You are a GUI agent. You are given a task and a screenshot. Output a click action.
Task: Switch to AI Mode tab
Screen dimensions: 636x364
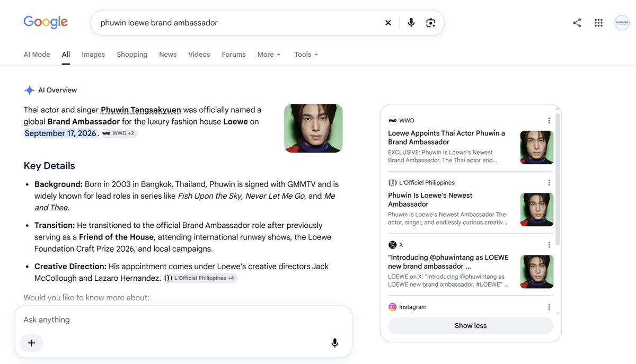coord(37,54)
